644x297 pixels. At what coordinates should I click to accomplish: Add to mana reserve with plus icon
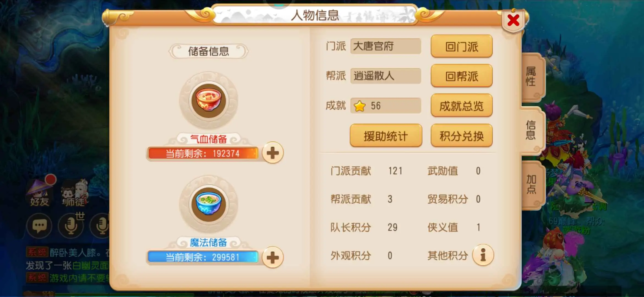[x=272, y=257]
